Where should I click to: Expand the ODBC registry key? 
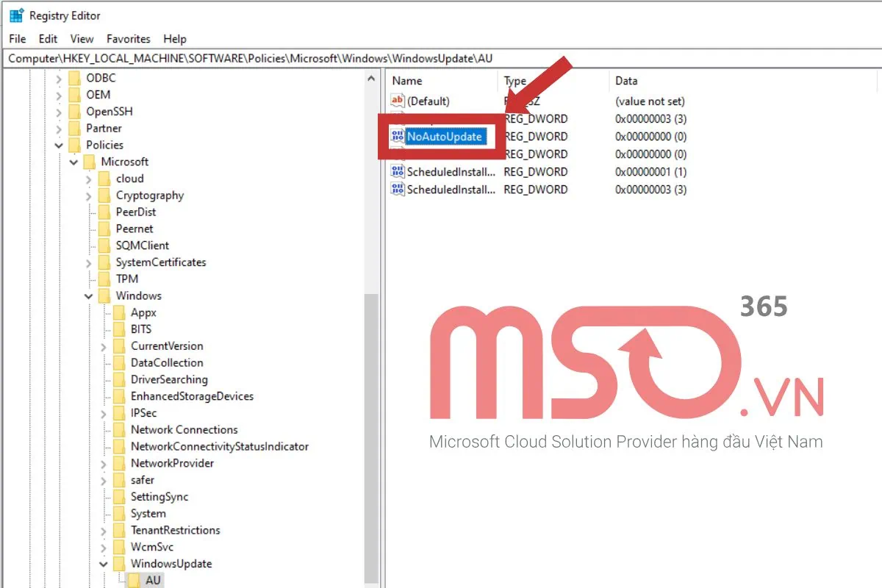click(58, 78)
